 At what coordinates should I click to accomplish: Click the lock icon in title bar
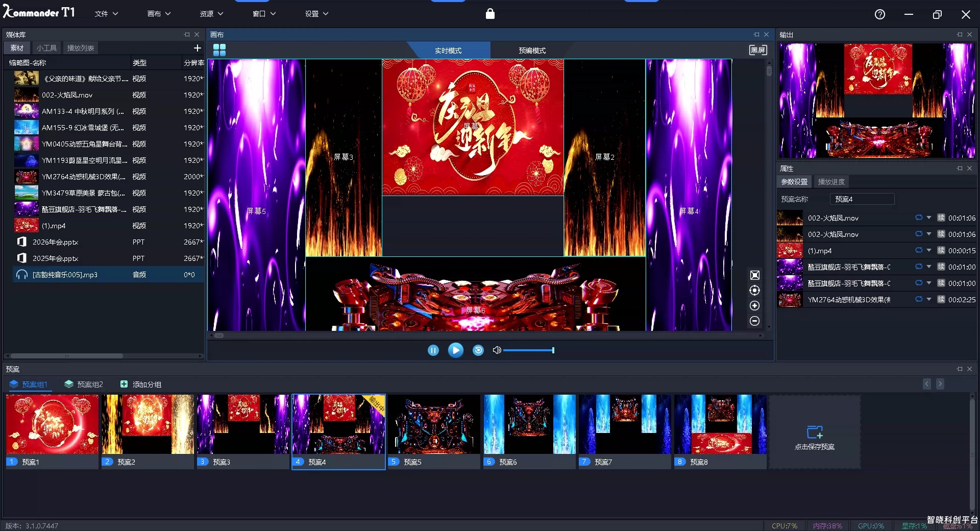click(490, 14)
